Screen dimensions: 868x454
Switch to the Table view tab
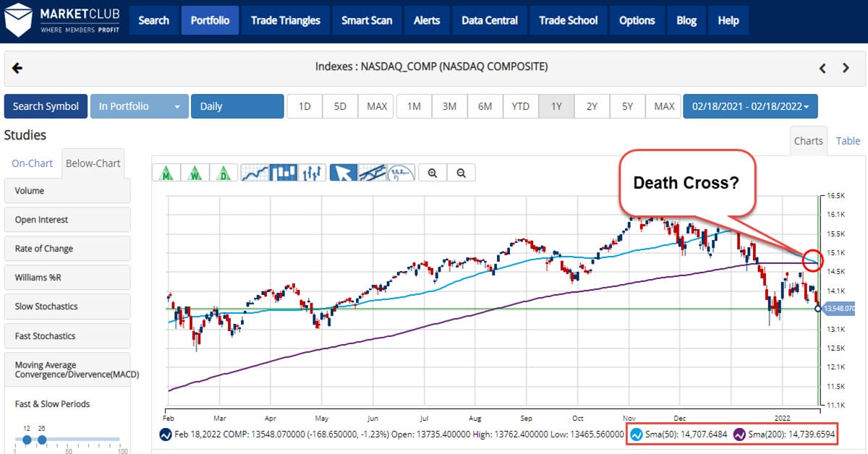[x=848, y=141]
